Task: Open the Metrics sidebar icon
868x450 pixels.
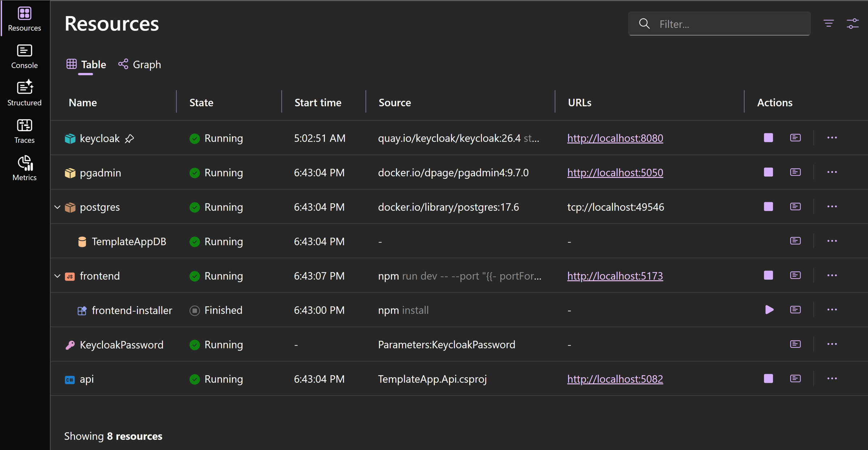Action: click(x=24, y=168)
